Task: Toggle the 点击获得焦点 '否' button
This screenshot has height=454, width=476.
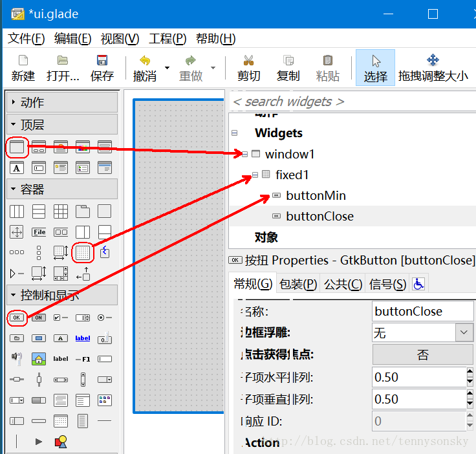Action: (422, 354)
